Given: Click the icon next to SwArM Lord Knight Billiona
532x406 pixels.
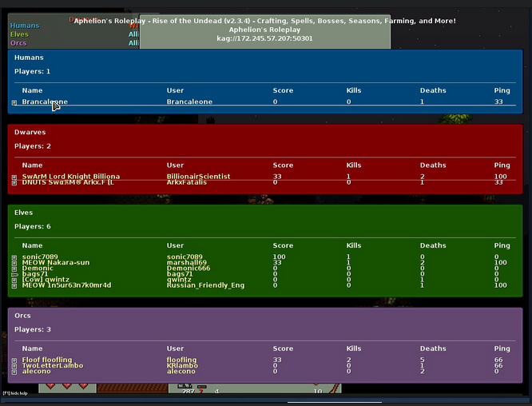Looking at the screenshot, I should [x=14, y=177].
